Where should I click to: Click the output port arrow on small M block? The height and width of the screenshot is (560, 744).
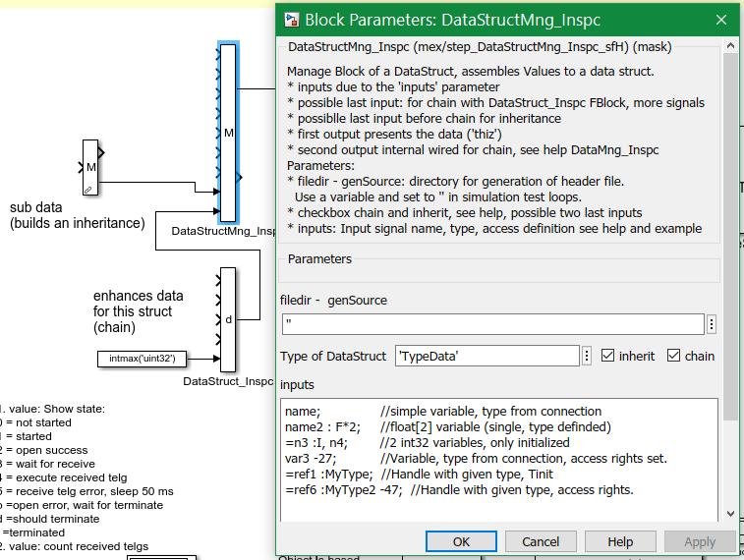tap(101, 152)
